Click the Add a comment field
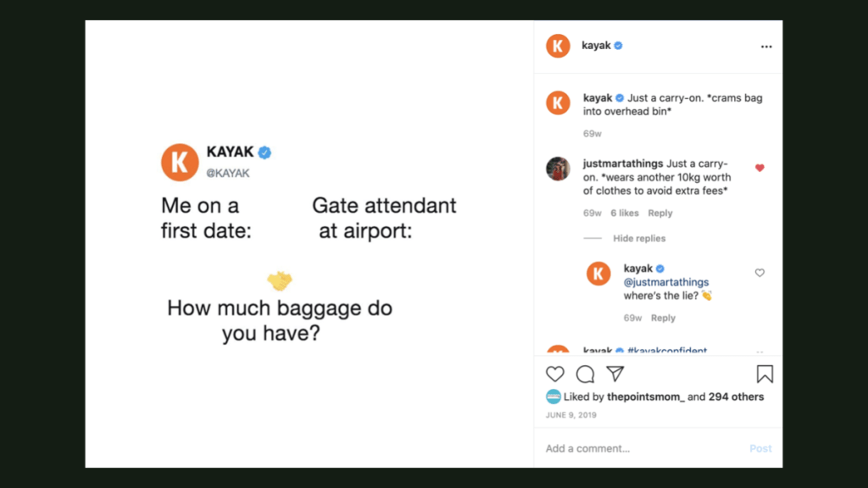 click(636, 448)
